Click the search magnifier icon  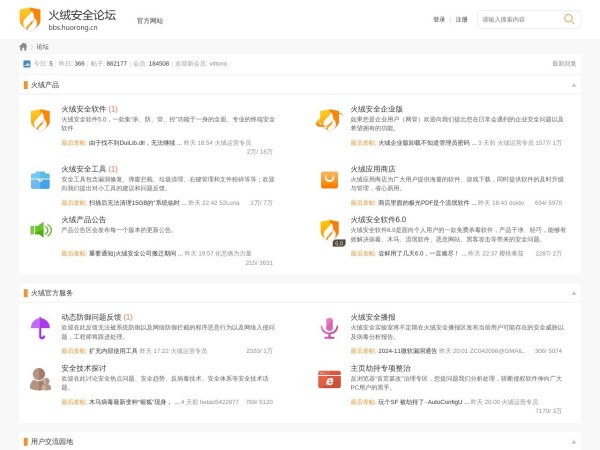click(570, 19)
